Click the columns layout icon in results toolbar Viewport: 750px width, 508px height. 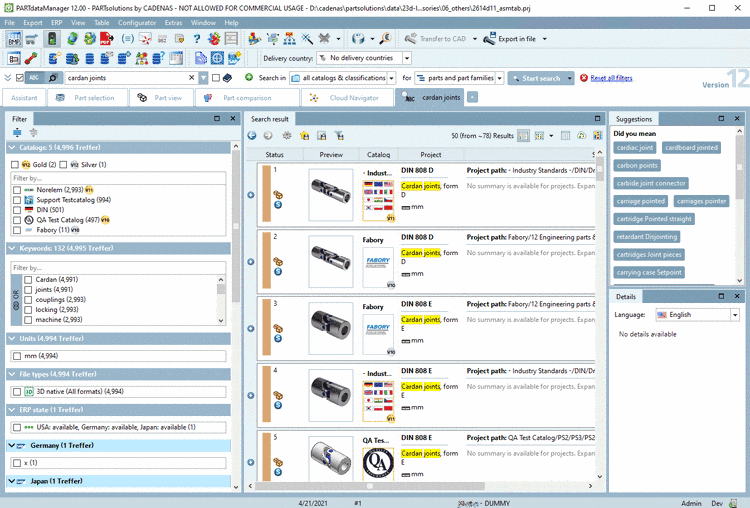click(565, 136)
